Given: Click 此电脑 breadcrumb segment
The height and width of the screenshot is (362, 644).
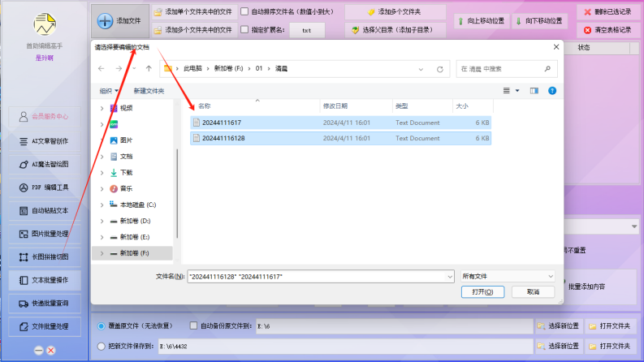Looking at the screenshot, I should click(192, 68).
